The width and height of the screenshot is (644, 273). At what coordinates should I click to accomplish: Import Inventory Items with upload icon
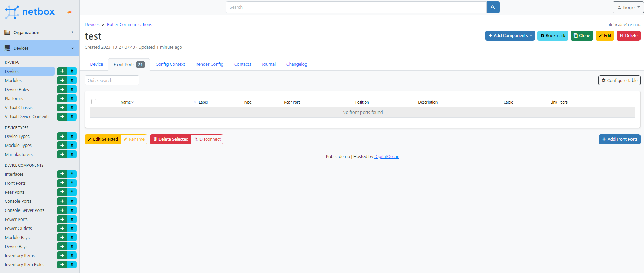[72, 255]
